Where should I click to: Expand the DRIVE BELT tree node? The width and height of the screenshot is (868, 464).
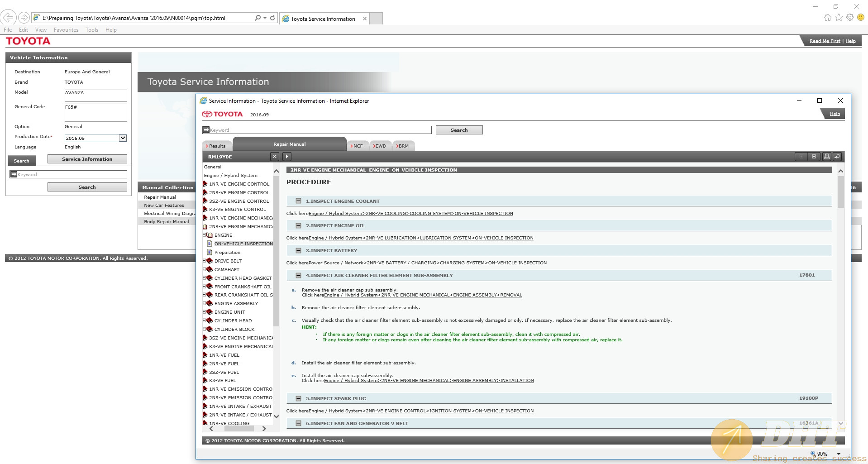[x=204, y=261]
